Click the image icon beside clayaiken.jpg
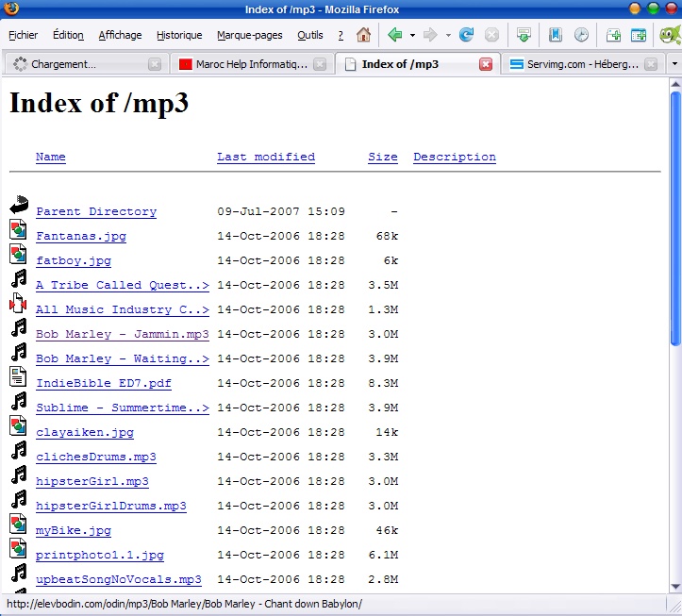 [x=18, y=425]
